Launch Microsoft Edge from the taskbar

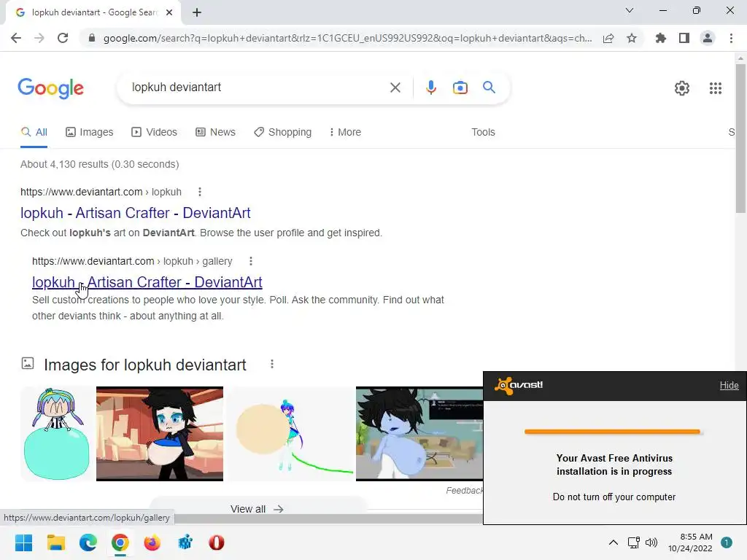coord(88,542)
